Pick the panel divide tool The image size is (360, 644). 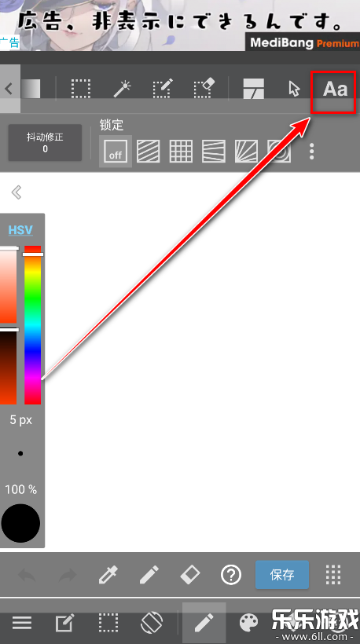click(254, 89)
